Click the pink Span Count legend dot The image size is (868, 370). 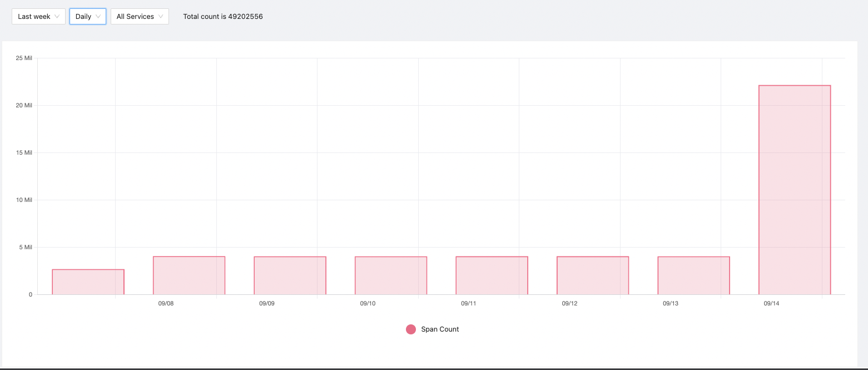coord(410,329)
